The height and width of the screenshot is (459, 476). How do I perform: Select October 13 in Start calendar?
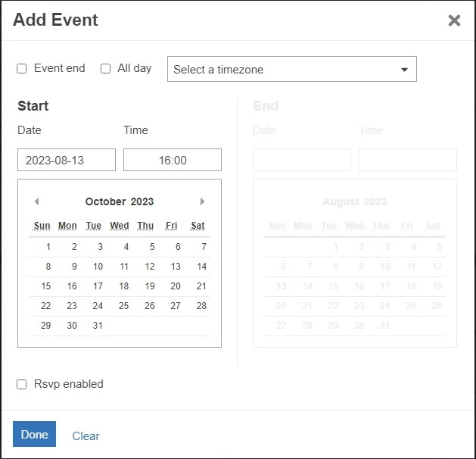(176, 267)
